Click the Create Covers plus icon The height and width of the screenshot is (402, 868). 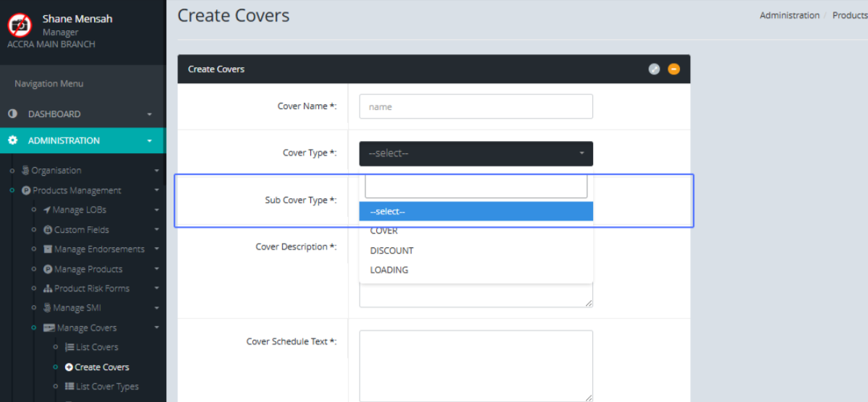69,367
